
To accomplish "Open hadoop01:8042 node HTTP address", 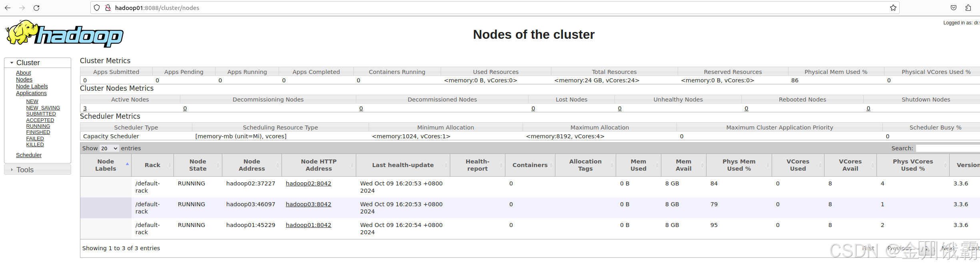I will pos(308,225).
